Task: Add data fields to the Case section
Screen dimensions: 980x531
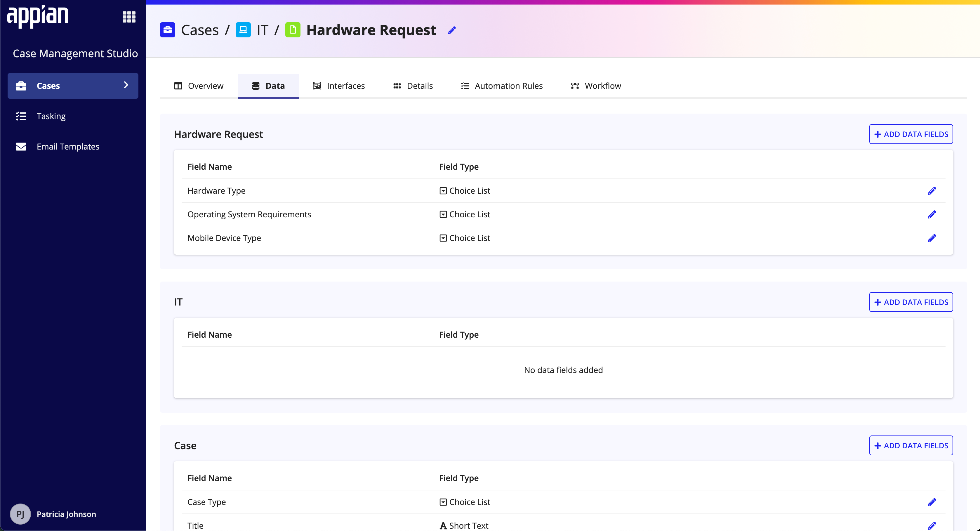Action: [x=911, y=445]
